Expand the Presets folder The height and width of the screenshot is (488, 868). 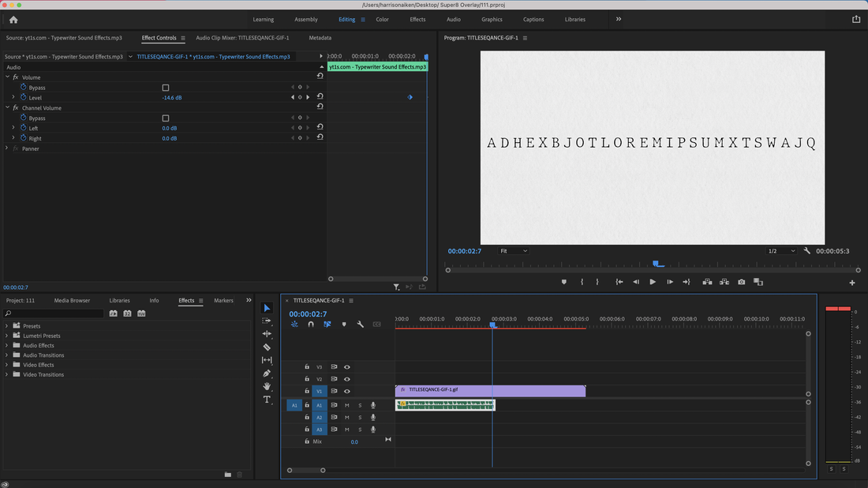pos(6,325)
